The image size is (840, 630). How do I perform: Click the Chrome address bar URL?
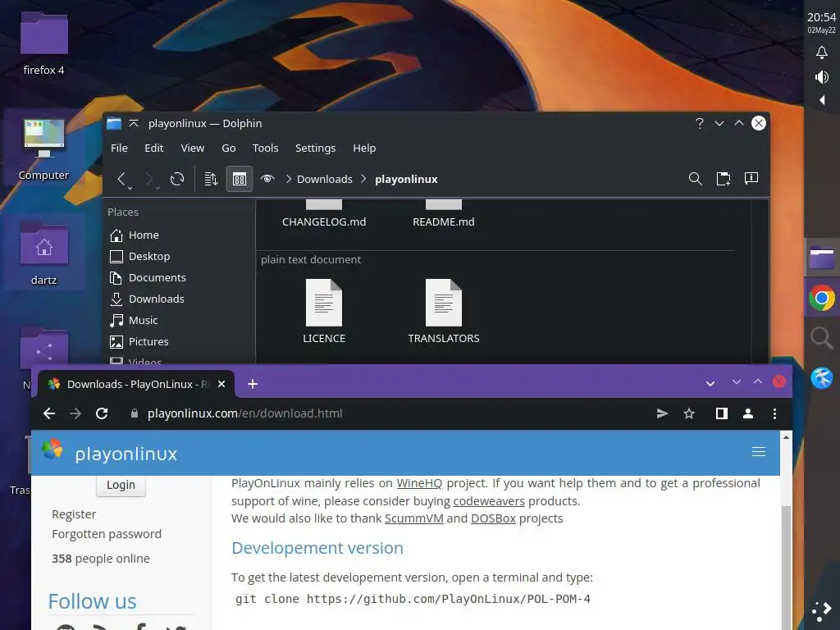(244, 413)
